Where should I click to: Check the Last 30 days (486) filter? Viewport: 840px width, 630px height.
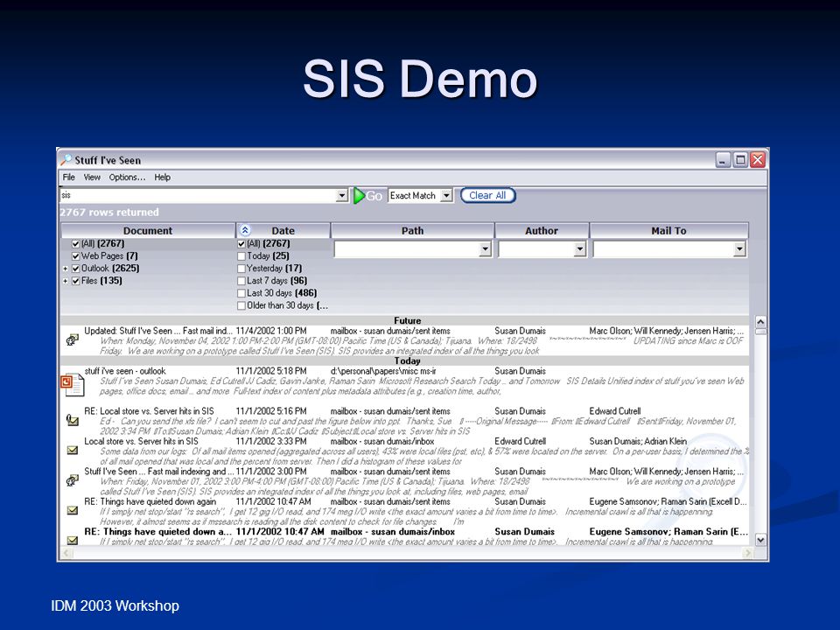(241, 293)
